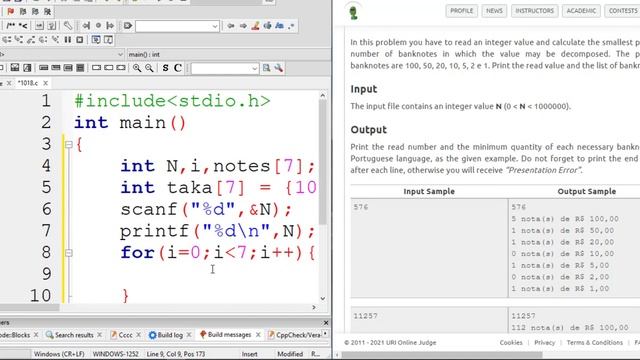Open the ACADEMIC page on URI Judge
This screenshot has width=640, height=360.
581,11
